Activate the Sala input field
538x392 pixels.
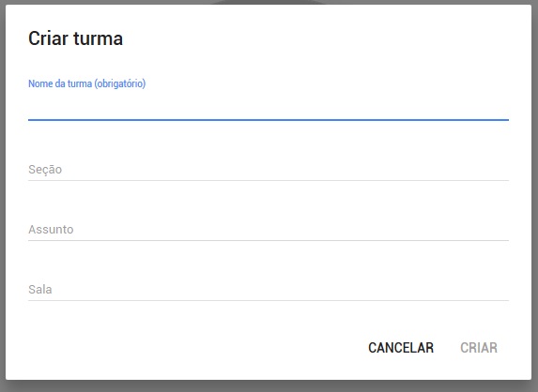(x=269, y=289)
